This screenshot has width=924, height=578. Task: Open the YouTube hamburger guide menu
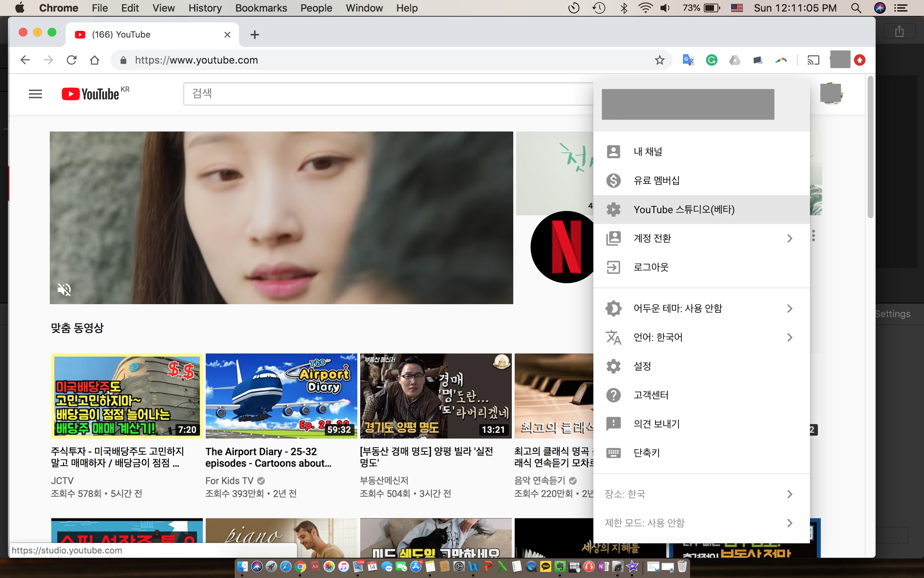pyautogui.click(x=35, y=94)
